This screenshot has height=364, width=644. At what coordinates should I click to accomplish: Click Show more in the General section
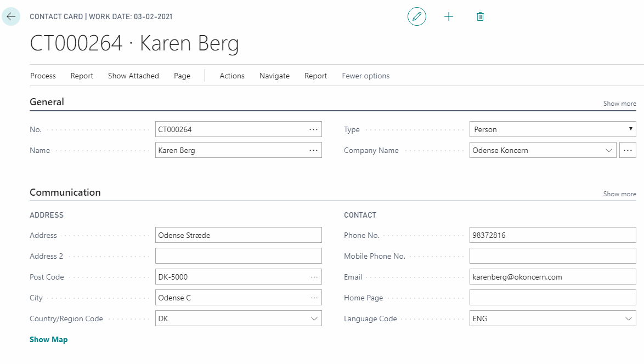(619, 104)
